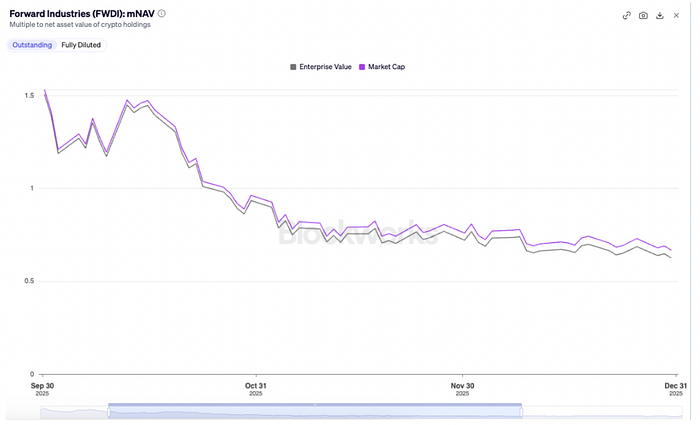Click the Forward Industries (FWDI): mNAV title
700x425 pixels.
click(81, 14)
